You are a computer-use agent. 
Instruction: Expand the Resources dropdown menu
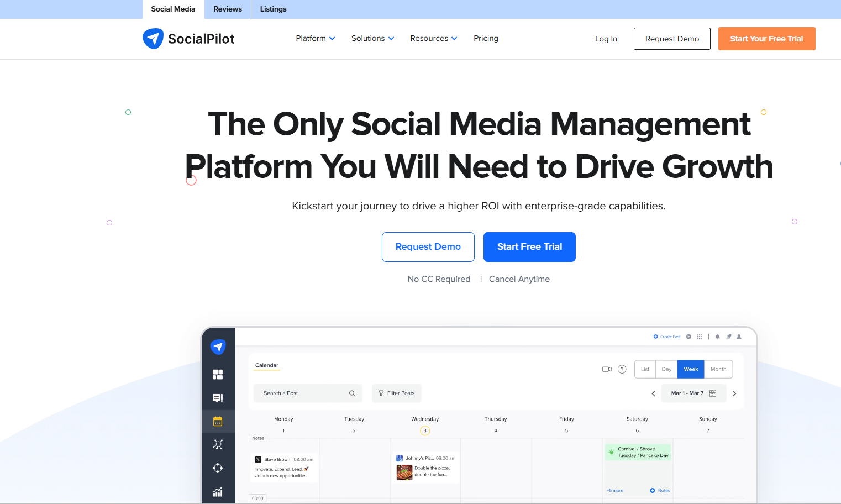point(433,38)
